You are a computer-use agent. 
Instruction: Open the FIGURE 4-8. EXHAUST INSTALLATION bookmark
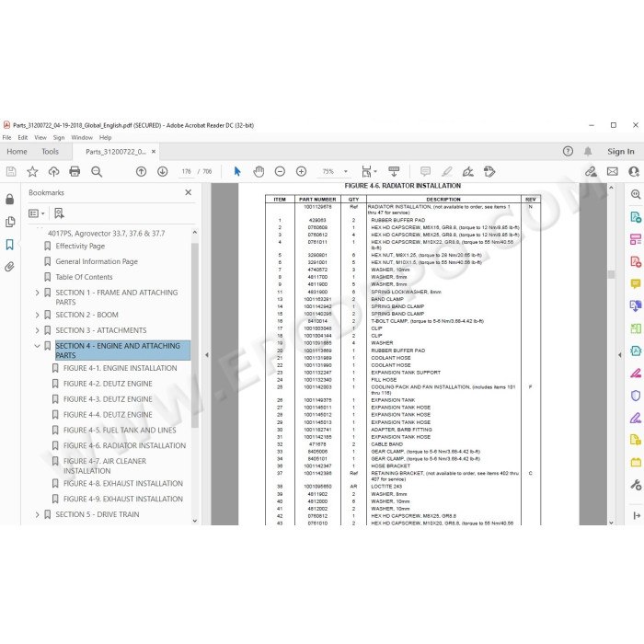coord(122,484)
